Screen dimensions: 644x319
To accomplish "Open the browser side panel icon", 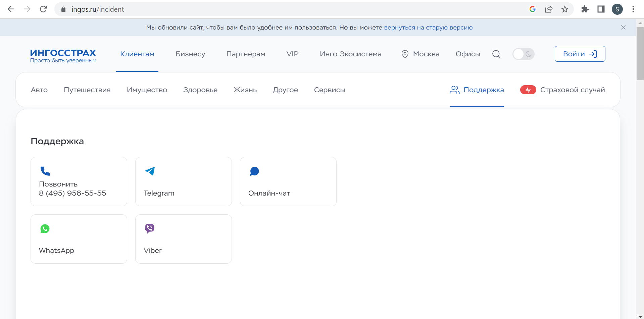I will pos(601,9).
